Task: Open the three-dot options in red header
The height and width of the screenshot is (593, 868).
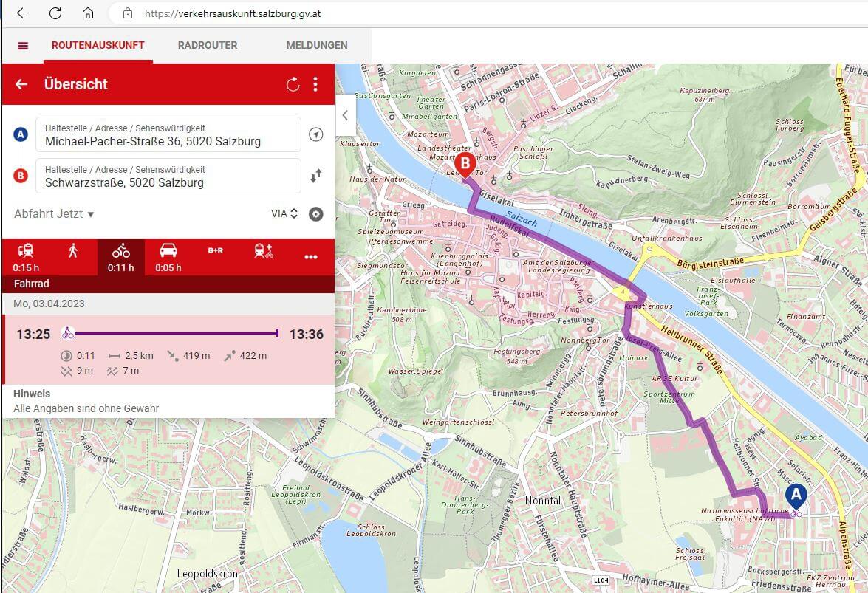Action: click(315, 84)
